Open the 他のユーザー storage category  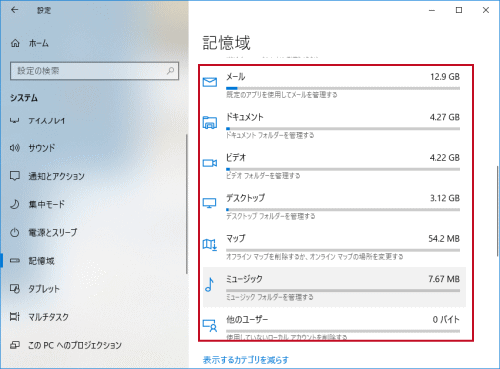tap(334, 327)
